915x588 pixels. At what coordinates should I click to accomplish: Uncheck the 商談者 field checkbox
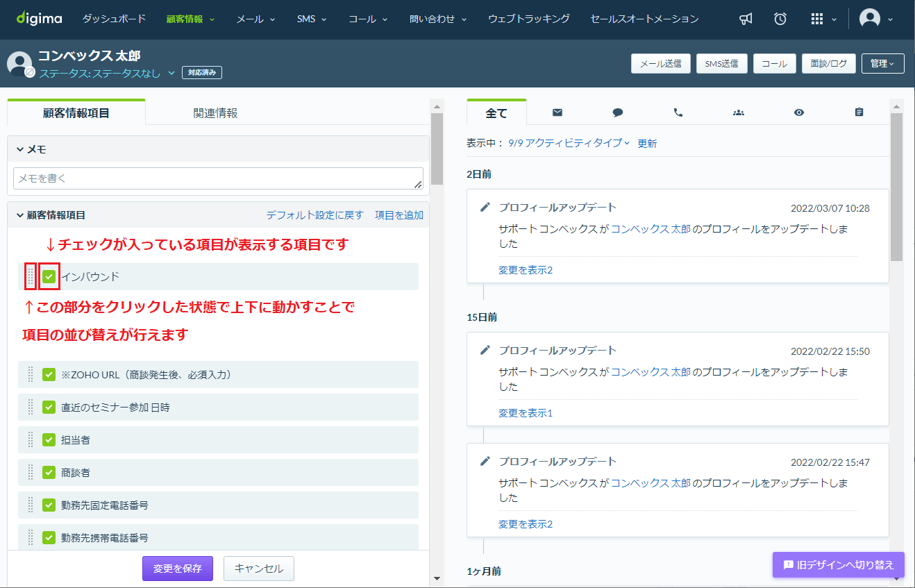coord(49,473)
